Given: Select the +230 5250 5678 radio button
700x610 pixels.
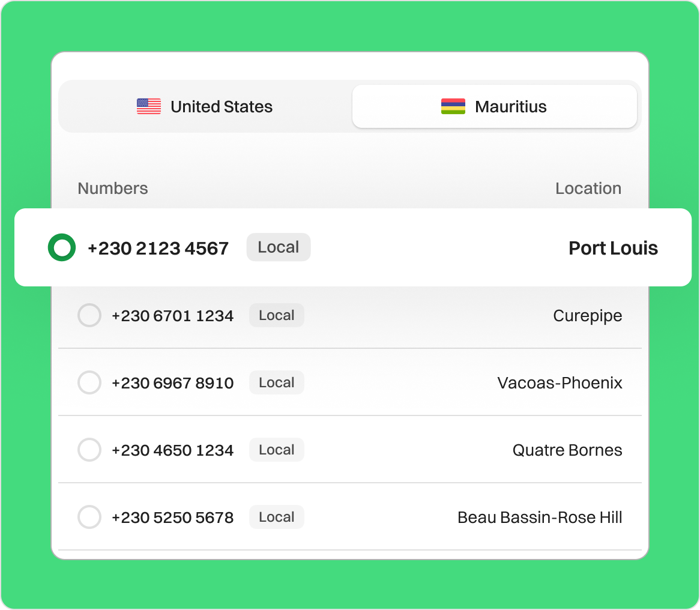Looking at the screenshot, I should click(x=89, y=518).
